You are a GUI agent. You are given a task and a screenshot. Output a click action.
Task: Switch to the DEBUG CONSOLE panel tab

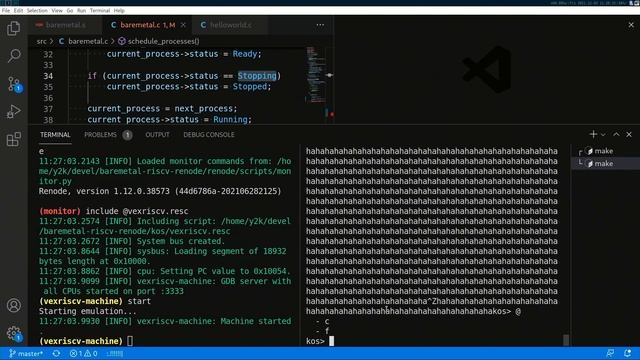pyautogui.click(x=209, y=135)
